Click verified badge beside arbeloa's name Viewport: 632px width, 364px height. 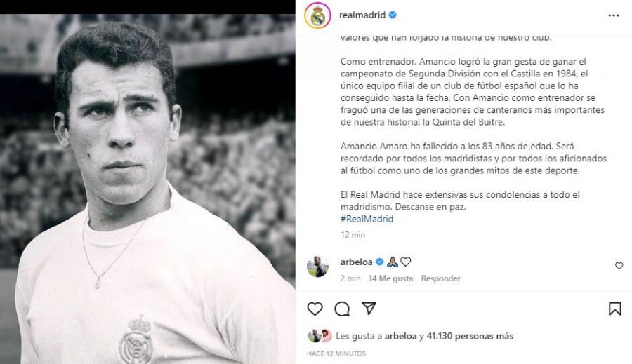coord(379,262)
